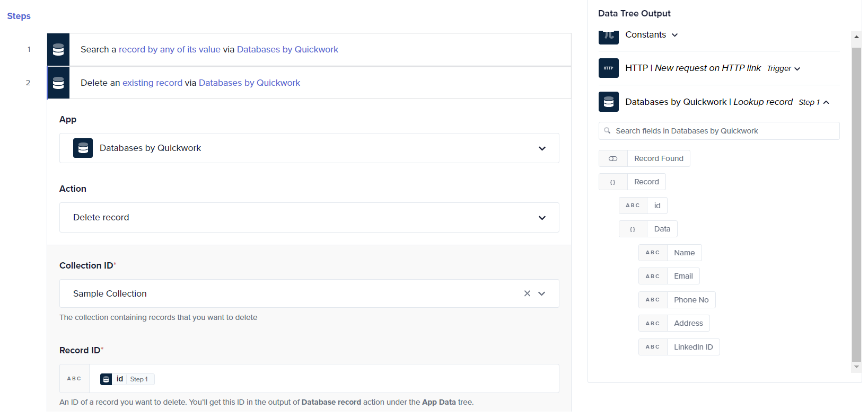Collapse the Databases Lookup record Step 1 section

coord(826,102)
